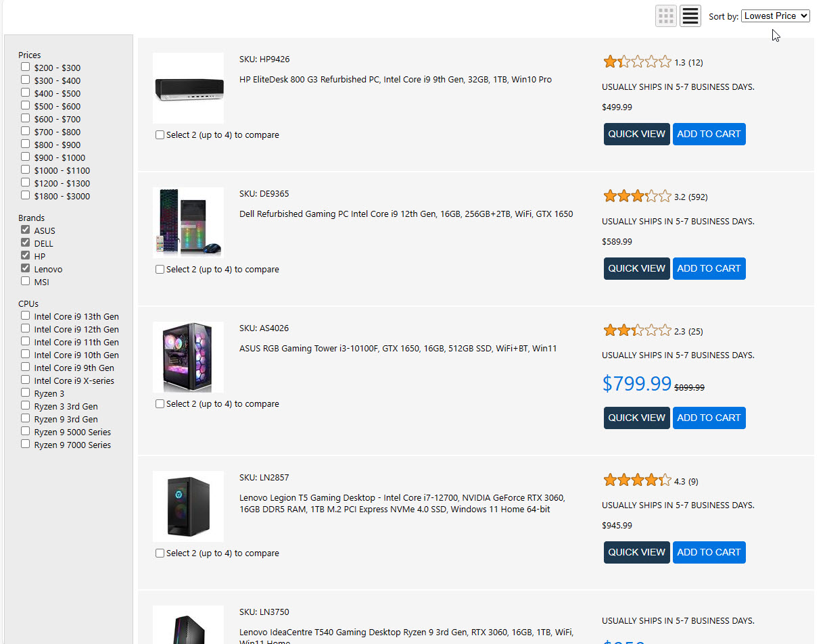Add Lenovo Legion T5 to cart
825x644 pixels.
click(x=709, y=552)
